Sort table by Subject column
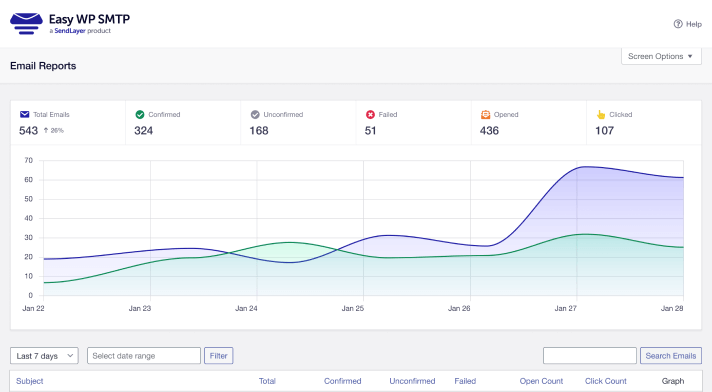This screenshot has width=712, height=392. 30,381
